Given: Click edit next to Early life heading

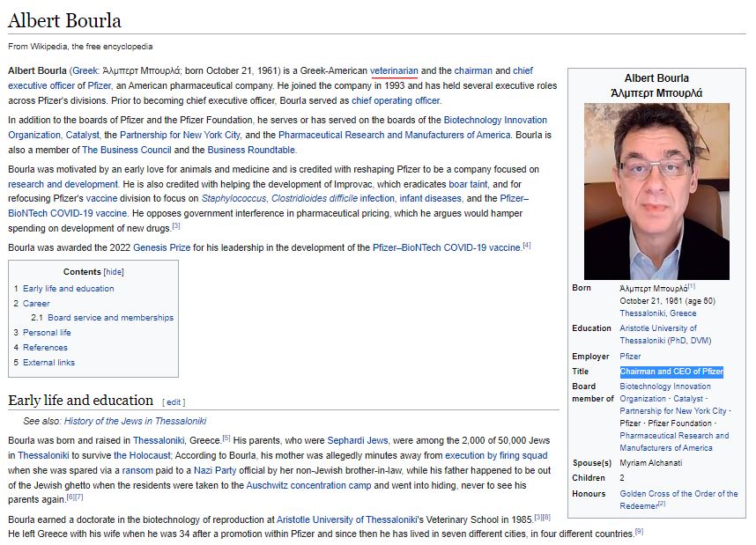Looking at the screenshot, I should coord(173,402).
